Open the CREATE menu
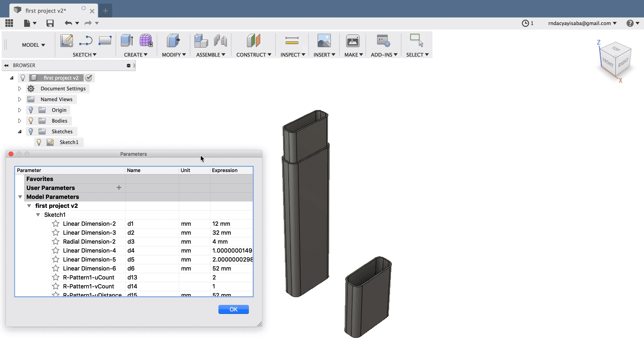This screenshot has height=362, width=644. click(x=136, y=55)
